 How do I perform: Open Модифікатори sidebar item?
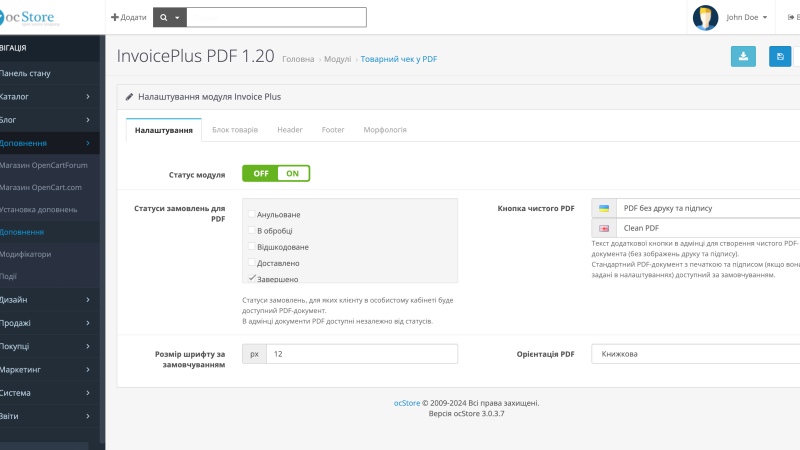(49, 254)
